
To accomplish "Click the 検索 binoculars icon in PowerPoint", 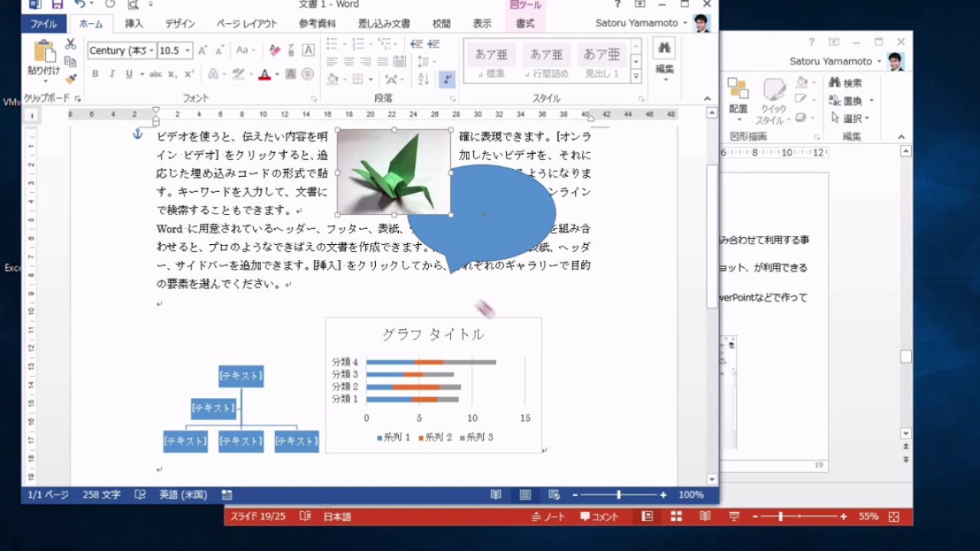I will [835, 83].
